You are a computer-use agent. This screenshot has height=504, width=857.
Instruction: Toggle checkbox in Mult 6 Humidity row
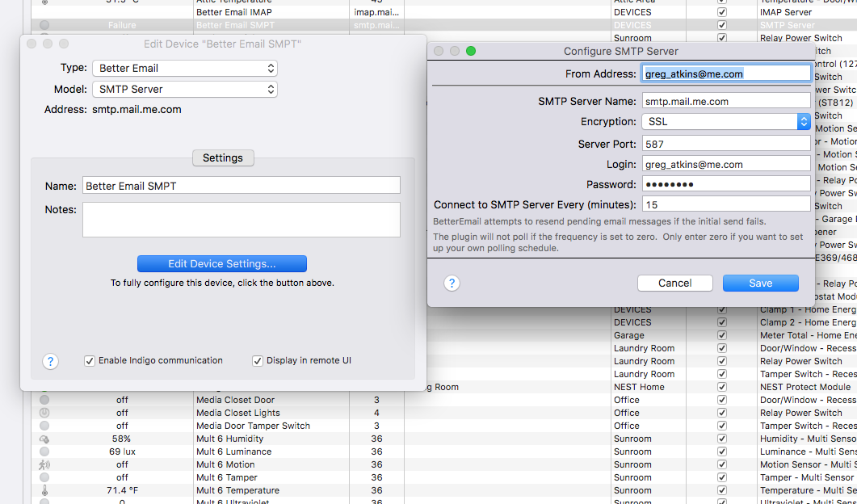tap(722, 439)
